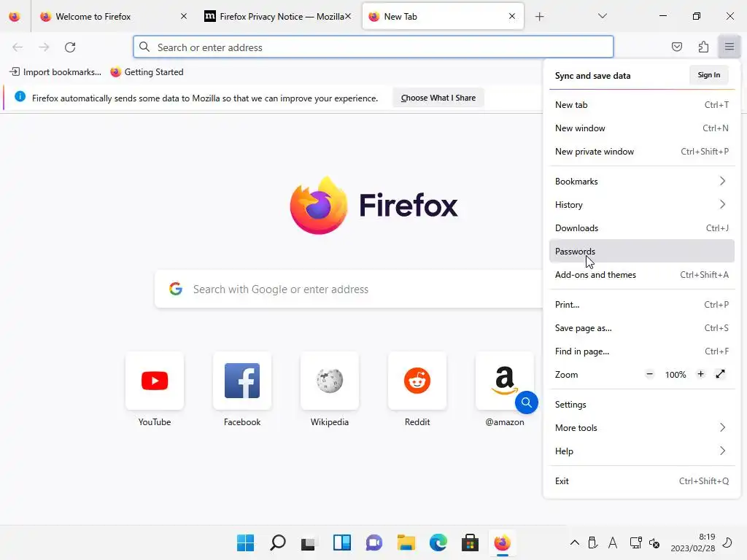Open Chat app on the taskbar
The width and height of the screenshot is (747, 560).
[x=374, y=542]
